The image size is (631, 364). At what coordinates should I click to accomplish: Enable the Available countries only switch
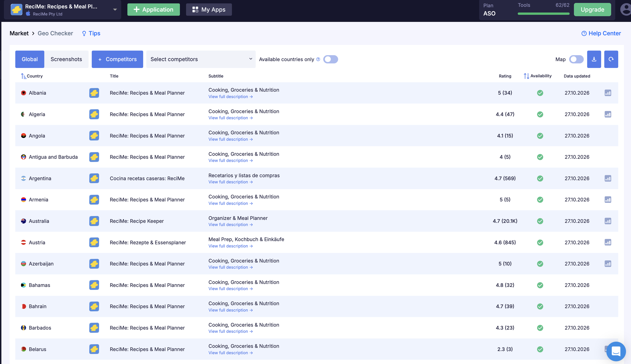(330, 59)
